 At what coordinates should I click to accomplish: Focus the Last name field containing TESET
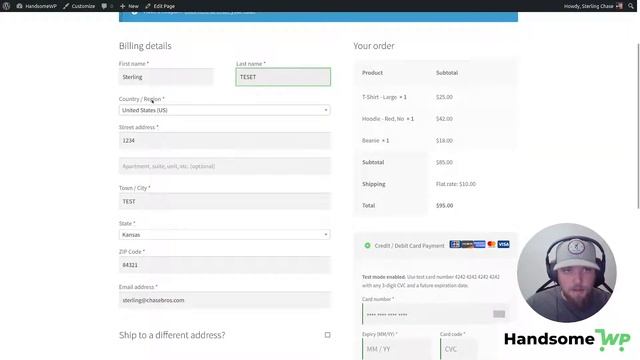pos(283,77)
